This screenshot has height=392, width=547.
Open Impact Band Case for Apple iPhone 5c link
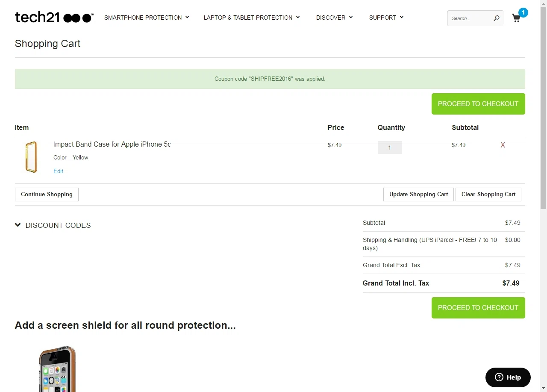coord(112,144)
